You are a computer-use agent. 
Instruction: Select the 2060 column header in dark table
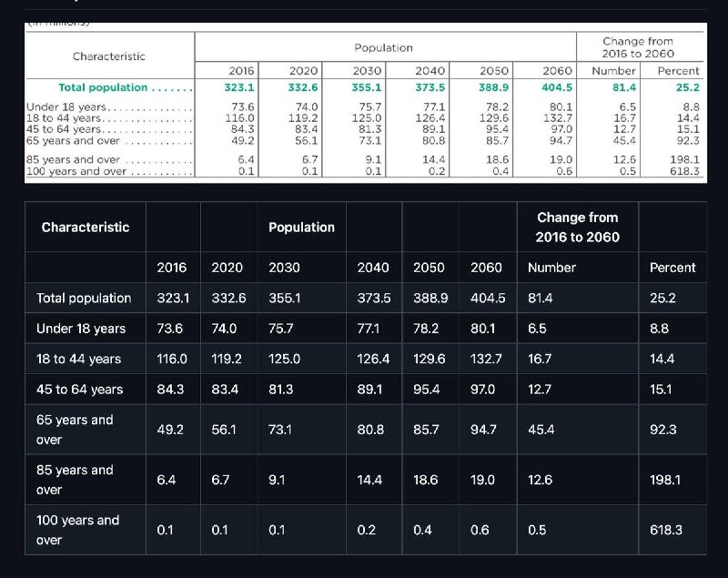486,268
